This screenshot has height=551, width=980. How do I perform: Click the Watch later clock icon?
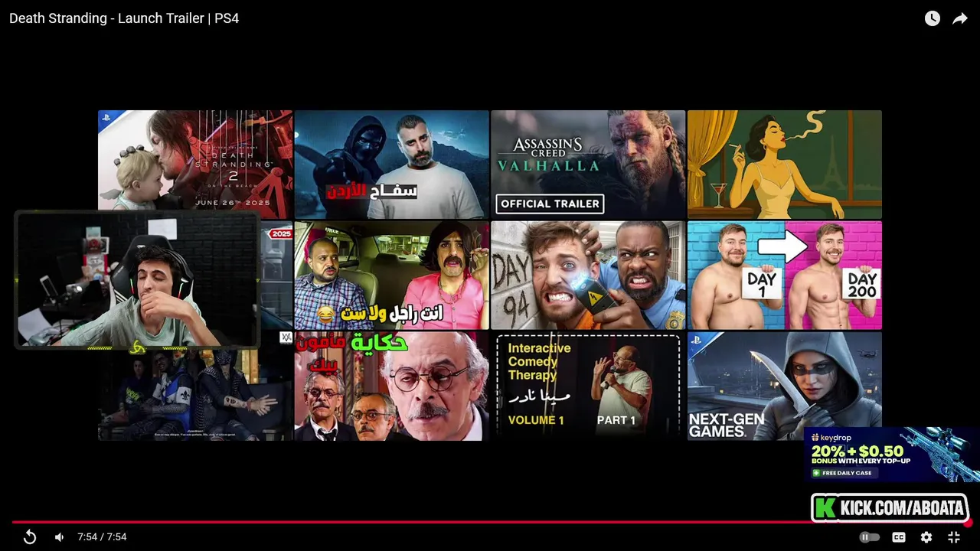[x=932, y=18]
